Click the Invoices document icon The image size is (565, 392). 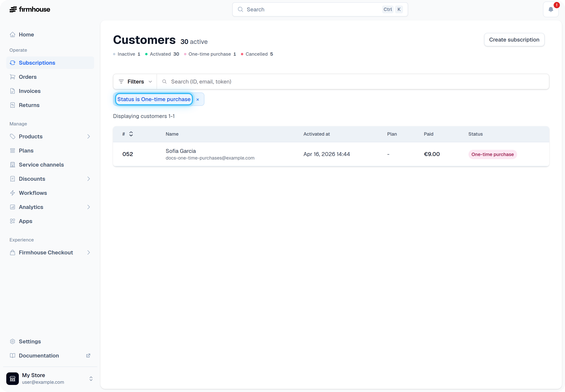click(x=13, y=91)
